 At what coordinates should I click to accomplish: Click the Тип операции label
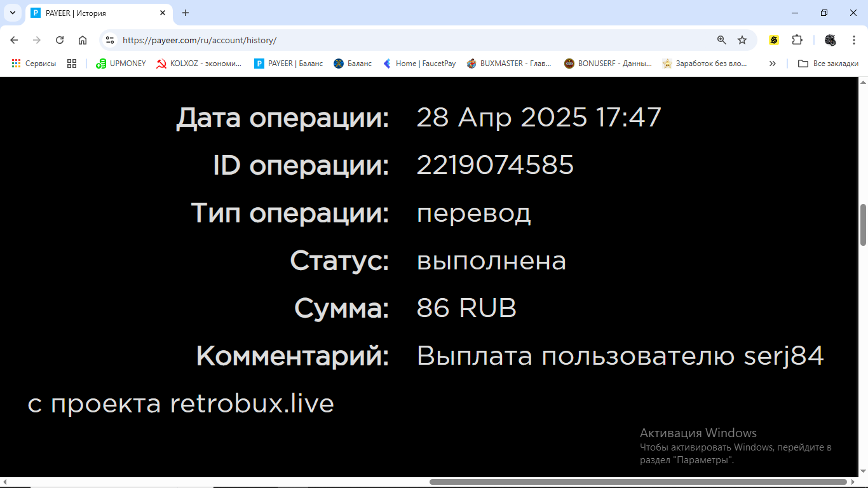pyautogui.click(x=290, y=213)
